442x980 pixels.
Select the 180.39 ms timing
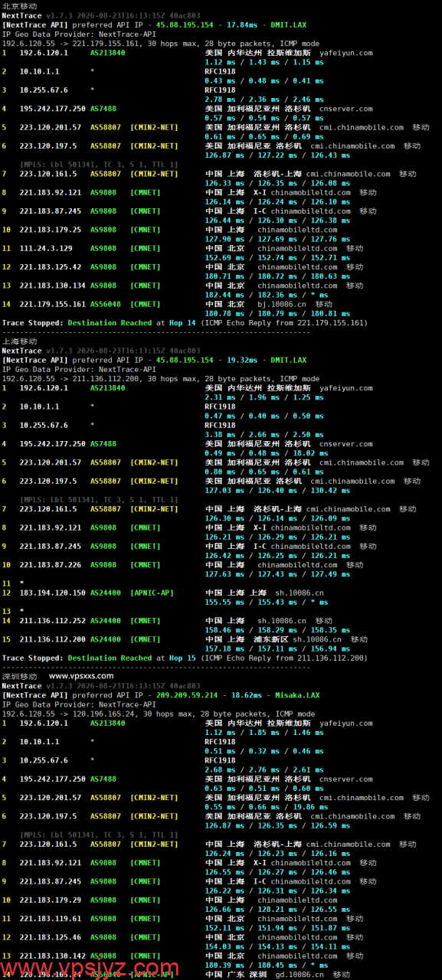[225, 965]
